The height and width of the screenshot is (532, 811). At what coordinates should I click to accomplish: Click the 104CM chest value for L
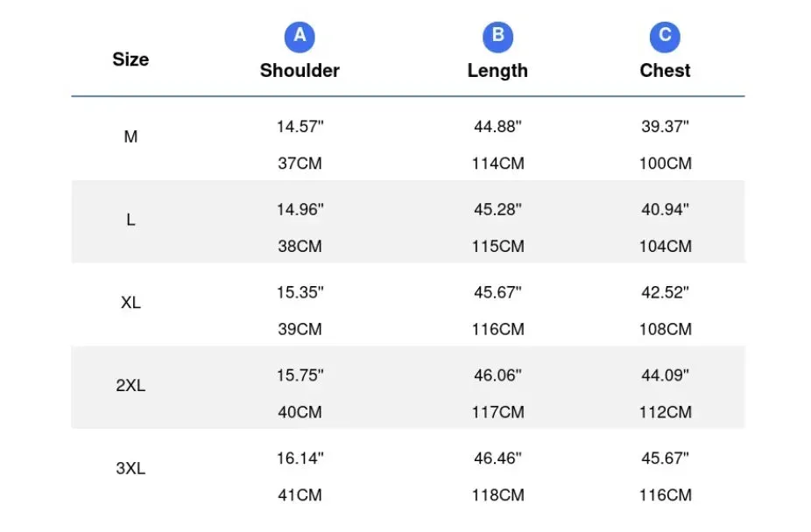click(x=665, y=247)
